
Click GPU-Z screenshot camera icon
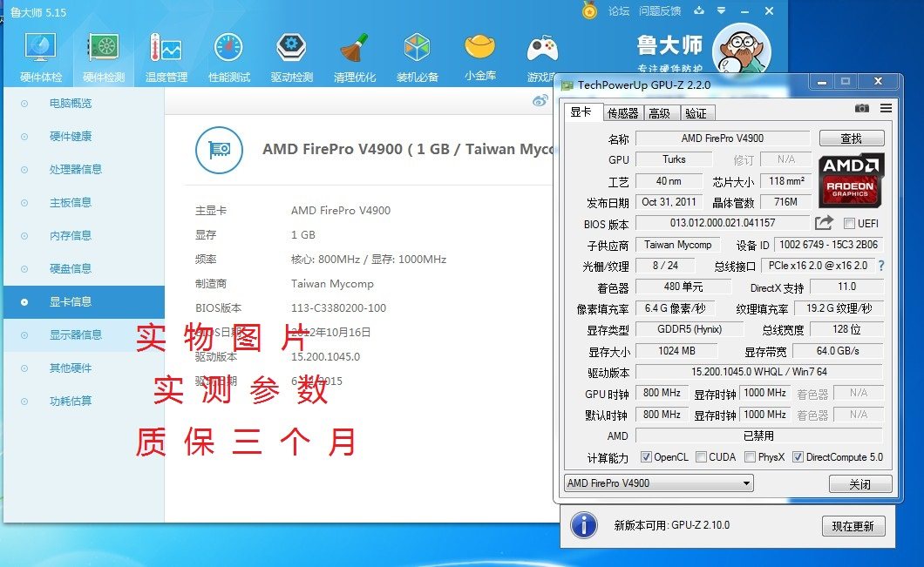(x=861, y=108)
